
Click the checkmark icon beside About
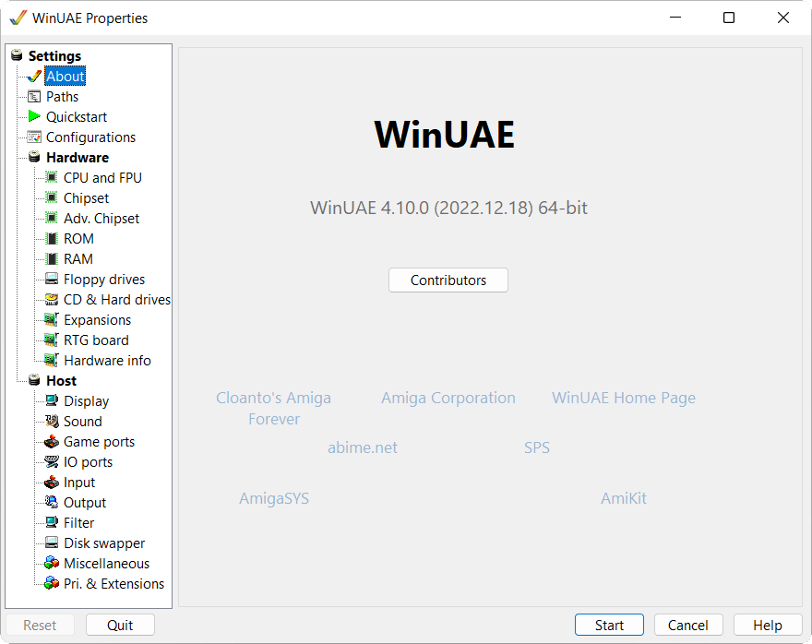(34, 76)
